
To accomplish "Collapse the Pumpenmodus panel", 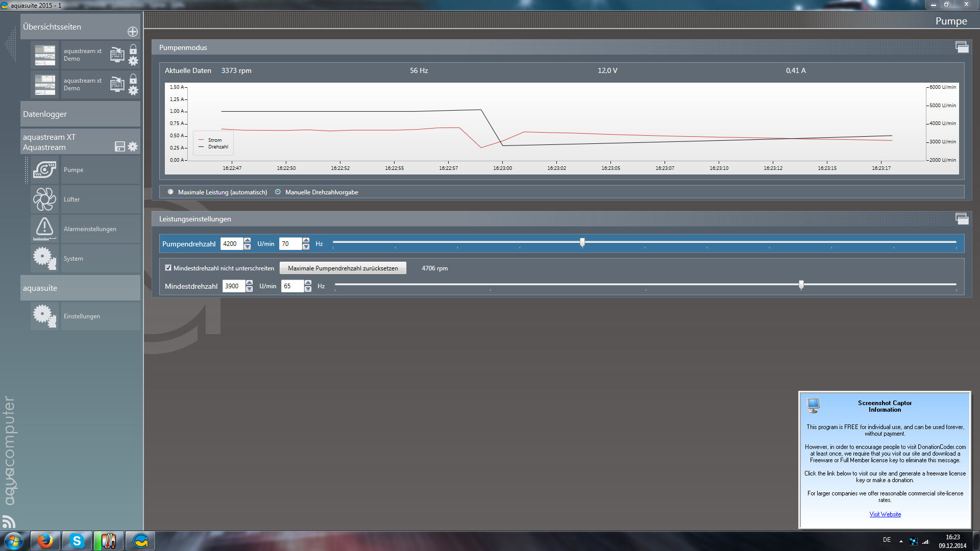I will pyautogui.click(x=962, y=47).
